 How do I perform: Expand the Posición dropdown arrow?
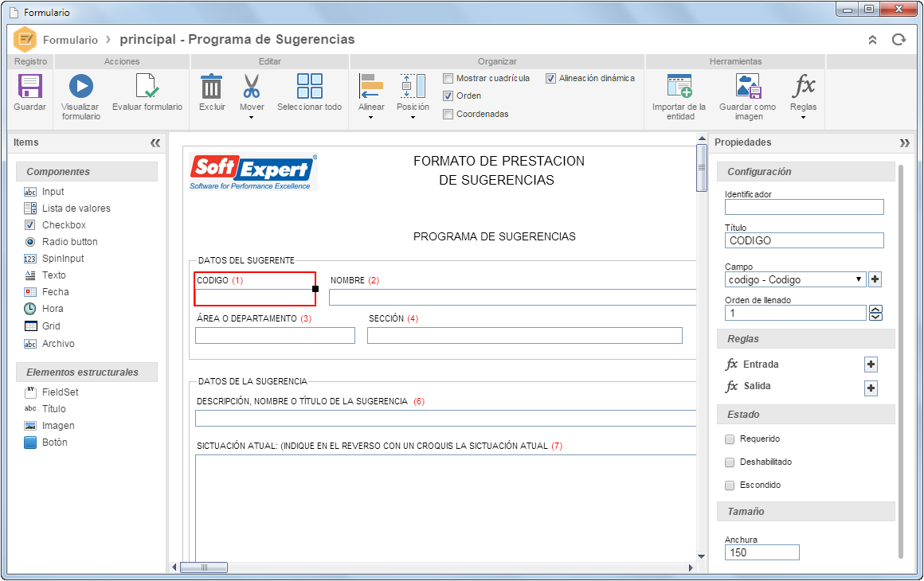tap(413, 118)
